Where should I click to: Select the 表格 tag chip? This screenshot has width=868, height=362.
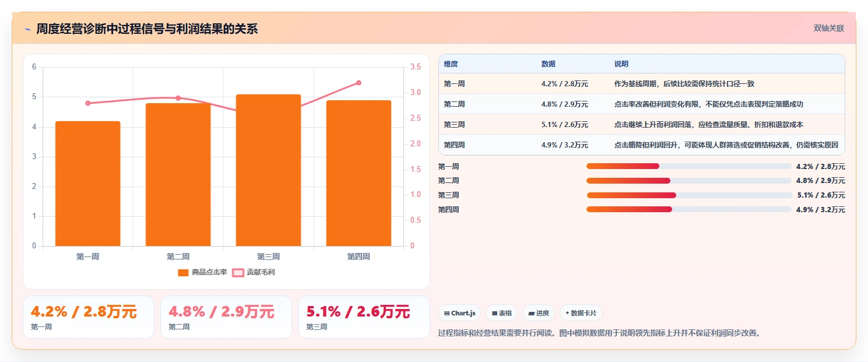coord(502,313)
